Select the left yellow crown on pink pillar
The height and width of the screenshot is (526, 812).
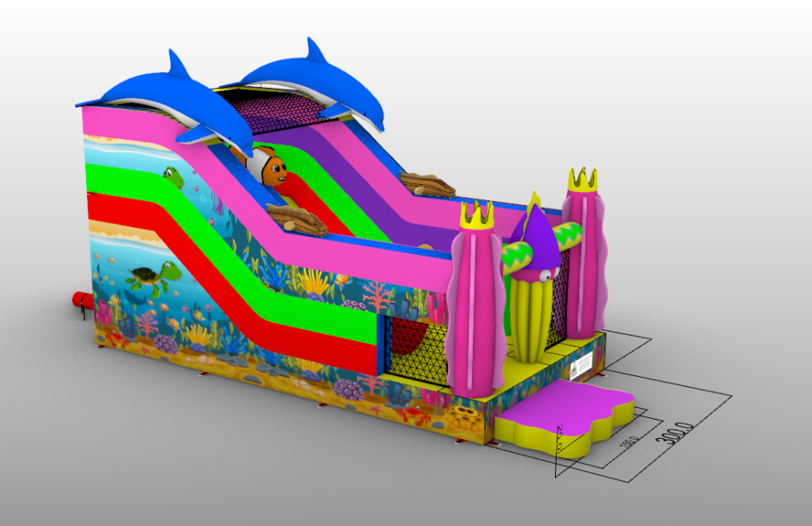click(x=475, y=216)
